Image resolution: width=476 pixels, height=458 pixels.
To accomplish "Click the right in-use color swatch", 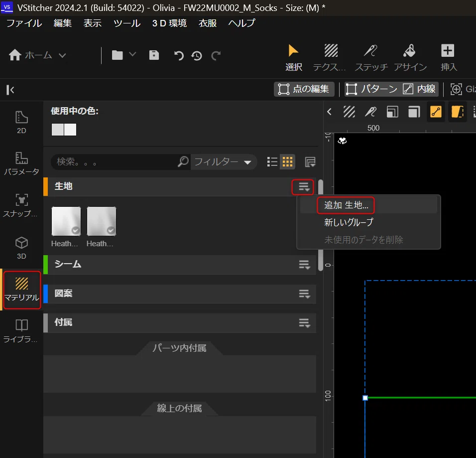I will pyautogui.click(x=70, y=130).
